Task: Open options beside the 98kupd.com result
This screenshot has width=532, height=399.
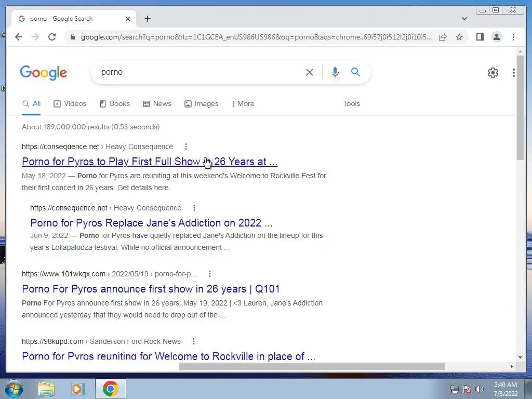Action: pyautogui.click(x=193, y=341)
